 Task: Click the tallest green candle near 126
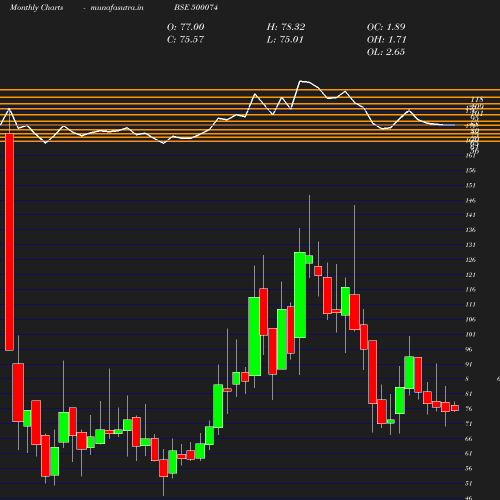[300, 295]
